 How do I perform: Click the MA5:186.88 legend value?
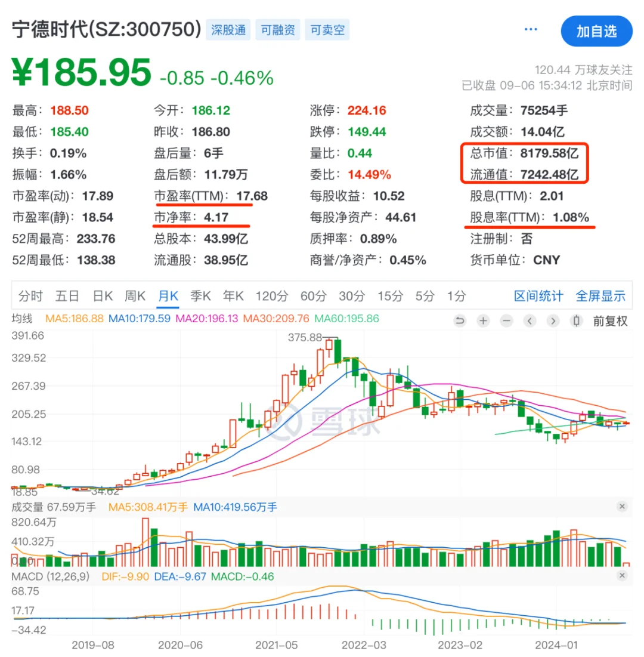tap(74, 319)
